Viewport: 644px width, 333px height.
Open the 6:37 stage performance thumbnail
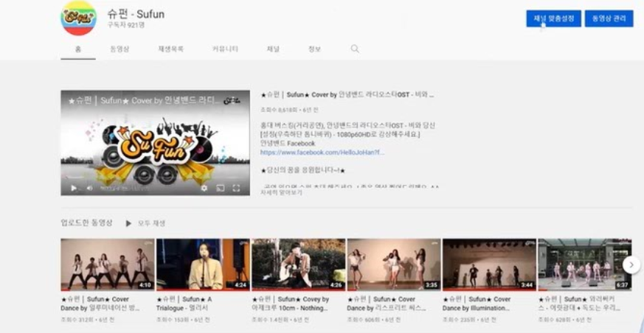pos(585,264)
